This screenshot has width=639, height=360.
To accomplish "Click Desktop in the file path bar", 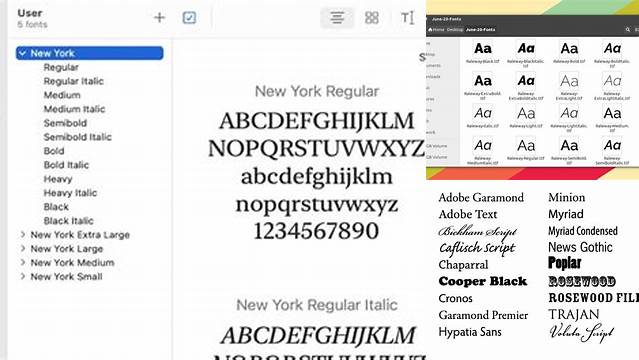I will pos(455,29).
